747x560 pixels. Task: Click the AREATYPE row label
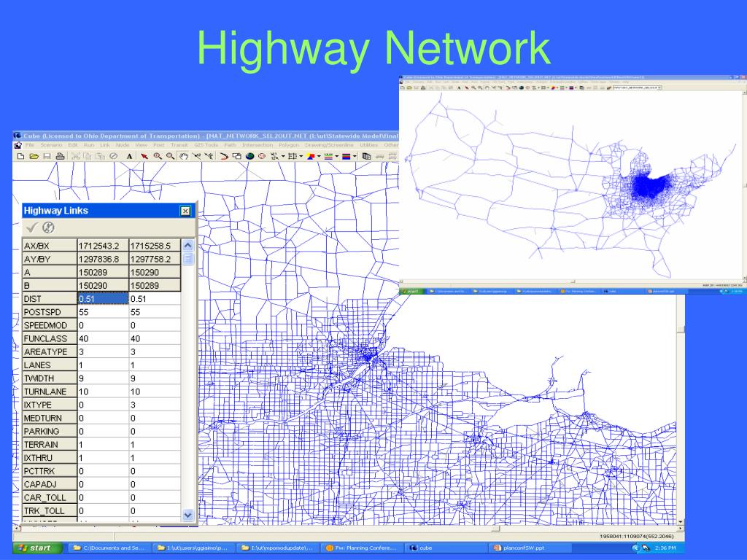pyautogui.click(x=50, y=352)
